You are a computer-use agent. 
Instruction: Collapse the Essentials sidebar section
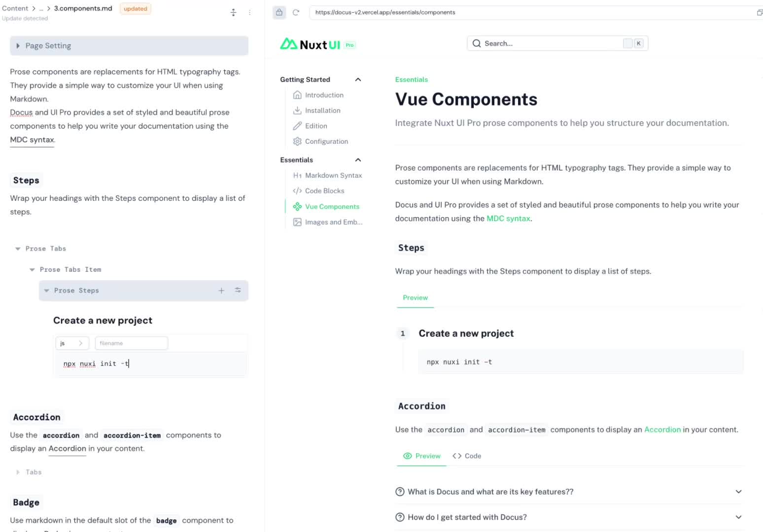(x=358, y=160)
